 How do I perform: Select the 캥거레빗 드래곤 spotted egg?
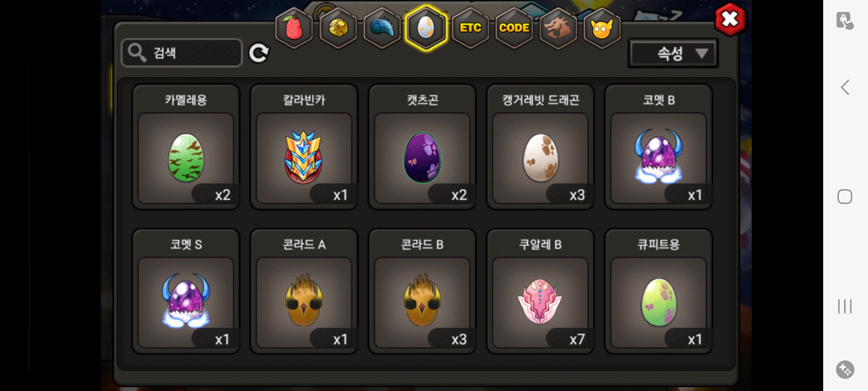tap(540, 147)
